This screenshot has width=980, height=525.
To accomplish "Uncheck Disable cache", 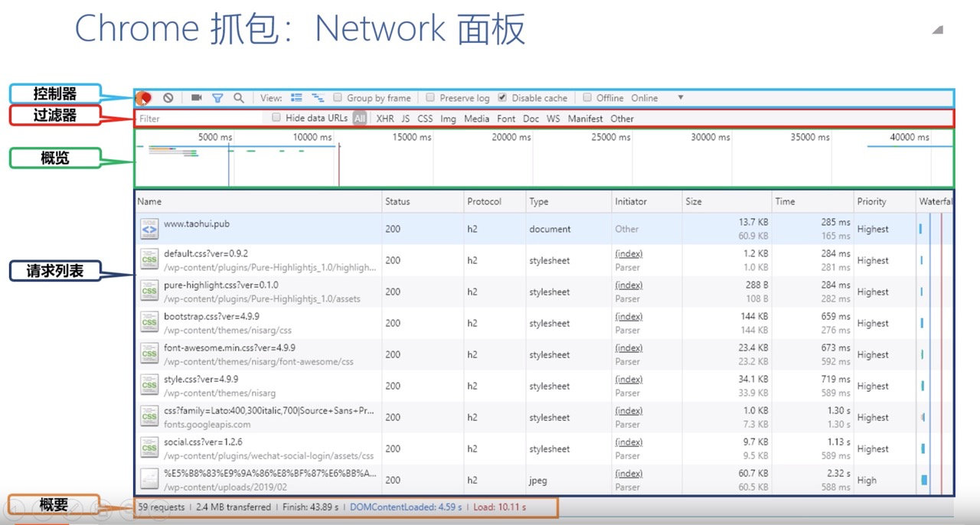I will pos(503,97).
